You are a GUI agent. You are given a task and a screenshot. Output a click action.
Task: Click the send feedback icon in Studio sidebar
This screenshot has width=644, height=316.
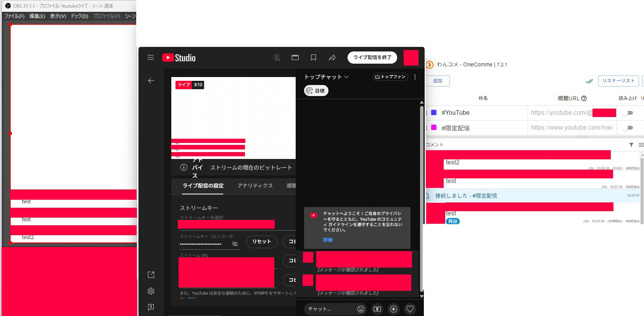coord(151,307)
